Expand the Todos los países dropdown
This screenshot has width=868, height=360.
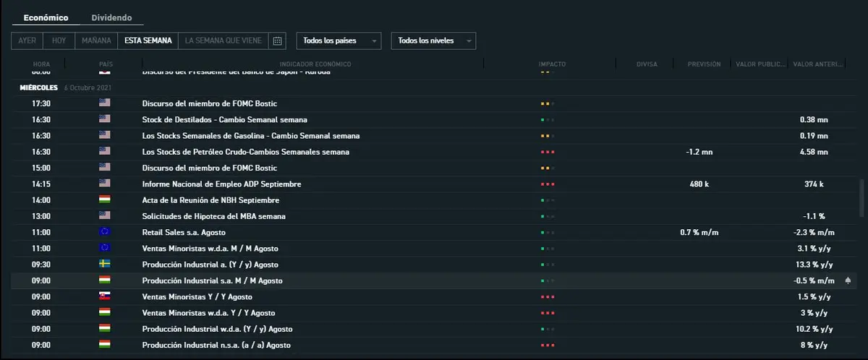pyautogui.click(x=339, y=40)
